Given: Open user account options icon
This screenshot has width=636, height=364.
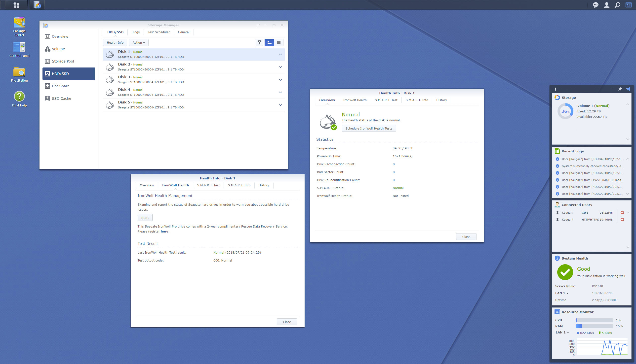Looking at the screenshot, I should pyautogui.click(x=607, y=5).
